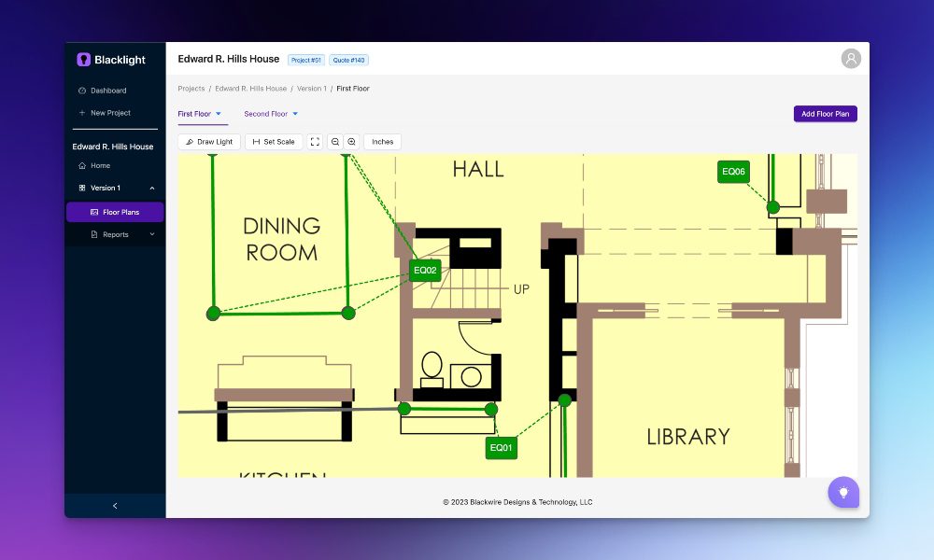Click the grid icon beside Version 1
The image size is (934, 560).
[x=82, y=188]
